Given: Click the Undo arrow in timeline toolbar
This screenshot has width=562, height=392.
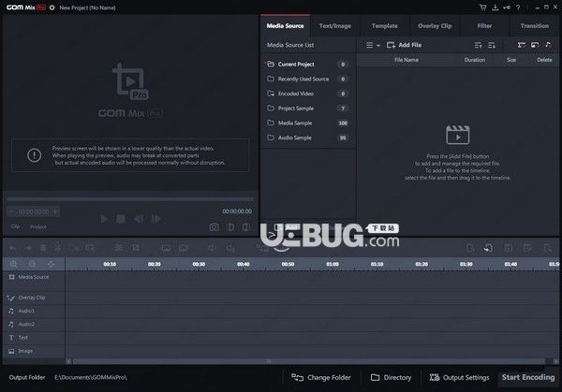Looking at the screenshot, I should pyautogui.click(x=12, y=248).
